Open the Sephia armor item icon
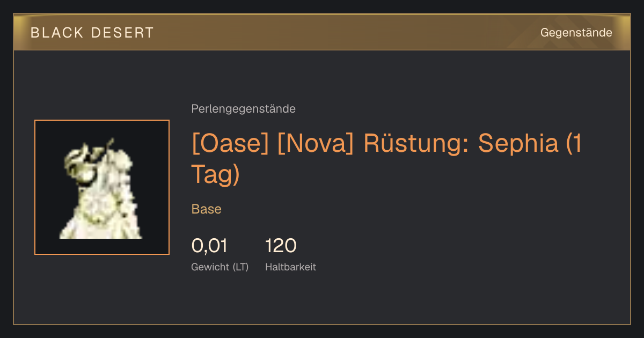644x338 pixels. [x=102, y=187]
